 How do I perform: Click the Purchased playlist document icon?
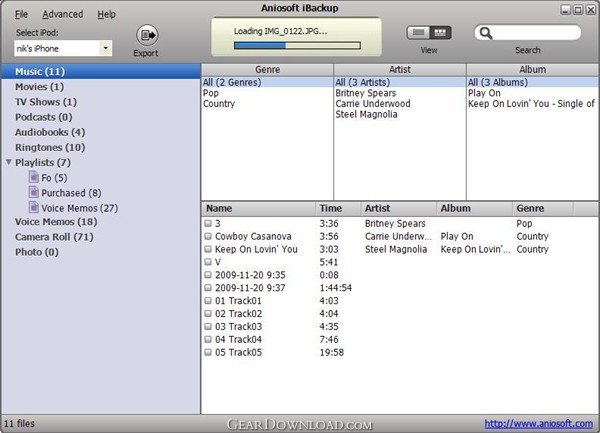point(34,192)
